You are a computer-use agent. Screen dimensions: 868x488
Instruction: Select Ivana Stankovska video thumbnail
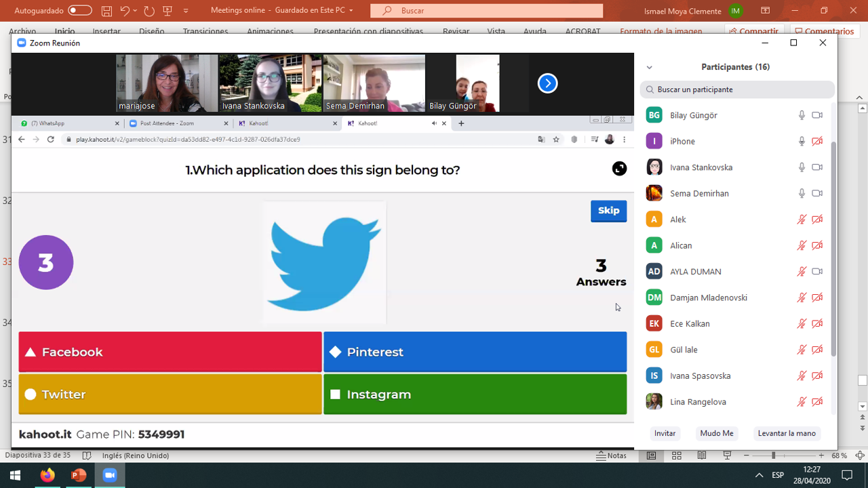pos(271,83)
